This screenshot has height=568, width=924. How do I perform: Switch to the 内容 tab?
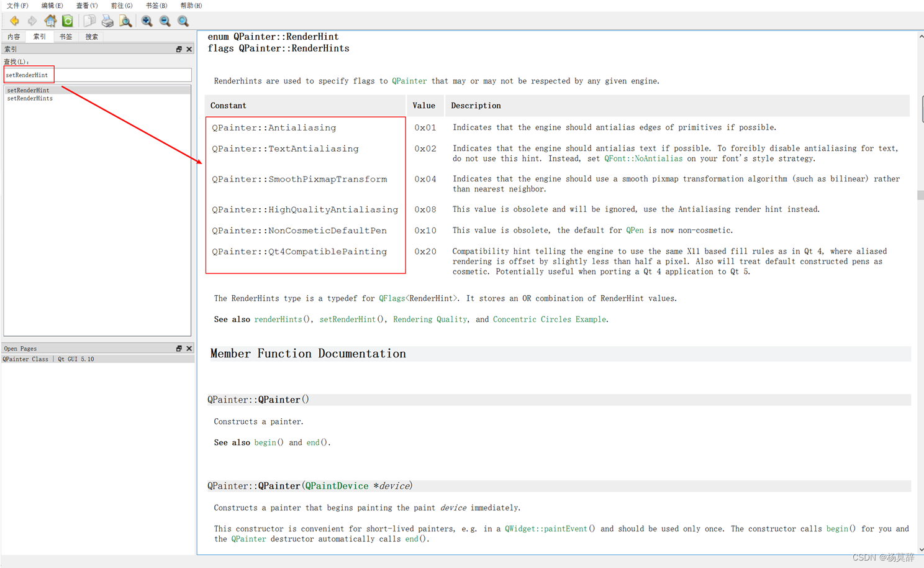click(x=14, y=37)
